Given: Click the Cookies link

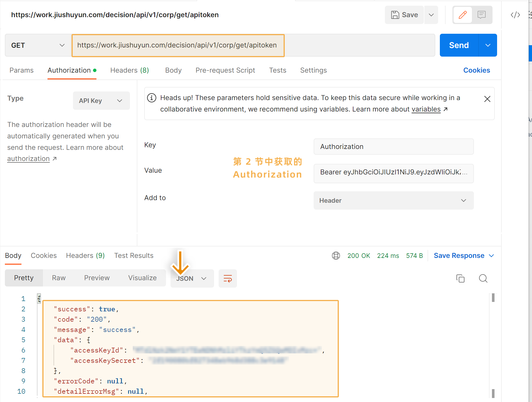Looking at the screenshot, I should [476, 70].
